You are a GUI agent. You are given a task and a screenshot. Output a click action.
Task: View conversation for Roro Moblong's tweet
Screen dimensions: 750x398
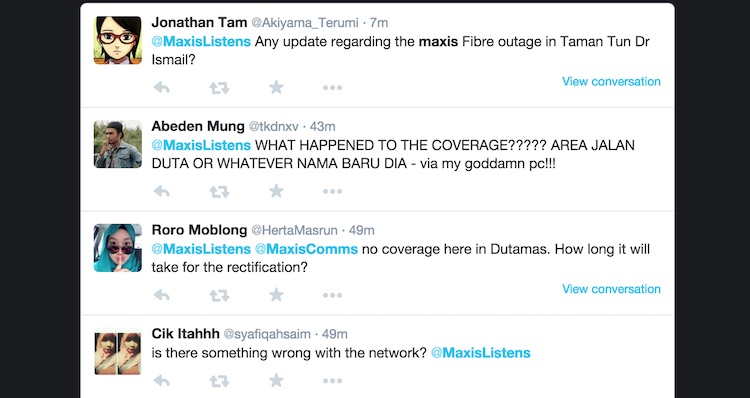[611, 289]
